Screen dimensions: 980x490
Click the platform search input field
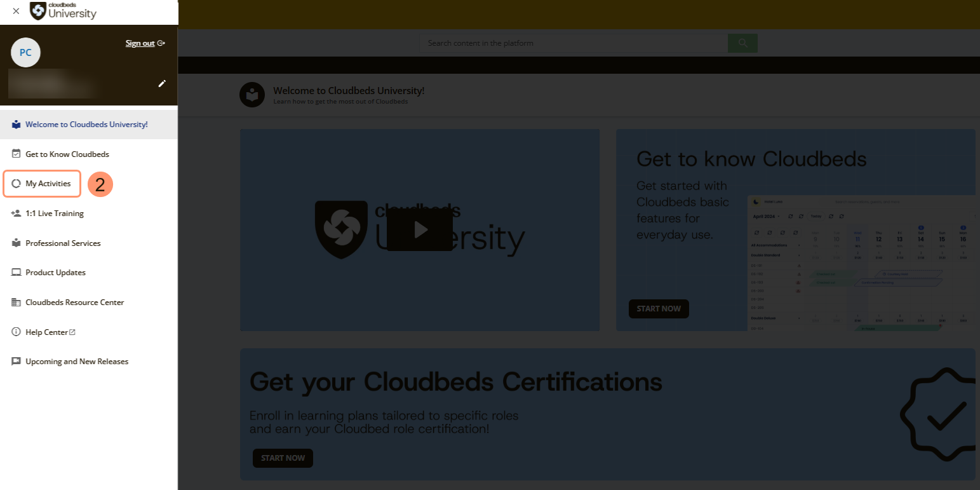coord(574,43)
